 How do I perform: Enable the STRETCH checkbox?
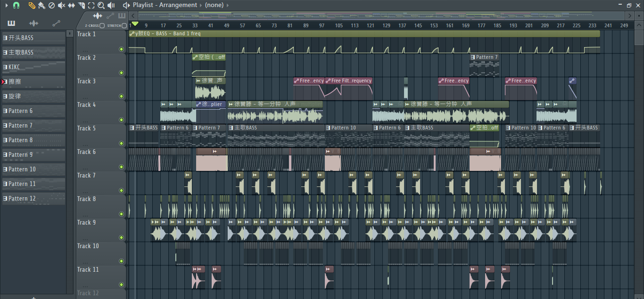tap(124, 25)
